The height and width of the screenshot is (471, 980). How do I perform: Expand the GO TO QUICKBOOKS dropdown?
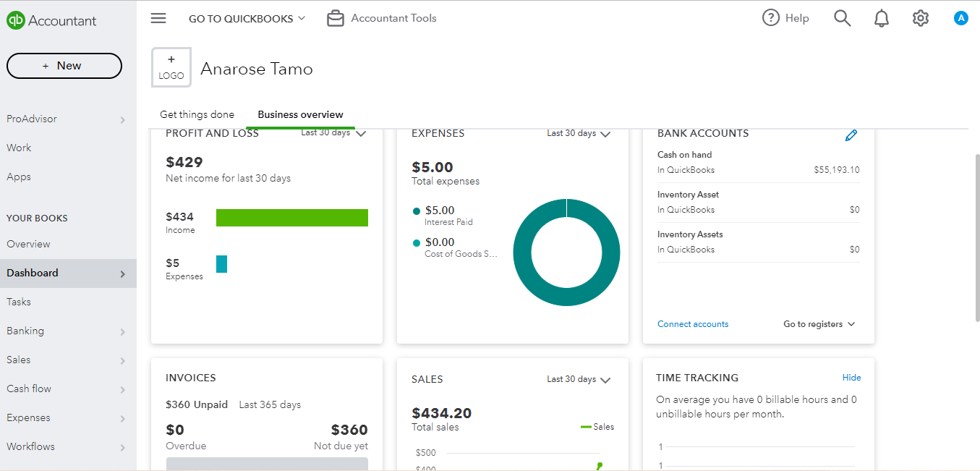[247, 19]
